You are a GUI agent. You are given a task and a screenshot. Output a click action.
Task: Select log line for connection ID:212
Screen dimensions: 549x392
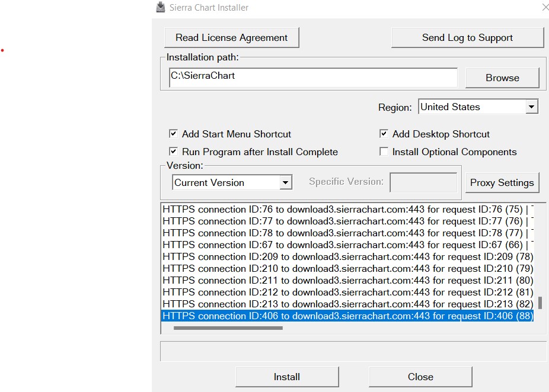(x=348, y=293)
